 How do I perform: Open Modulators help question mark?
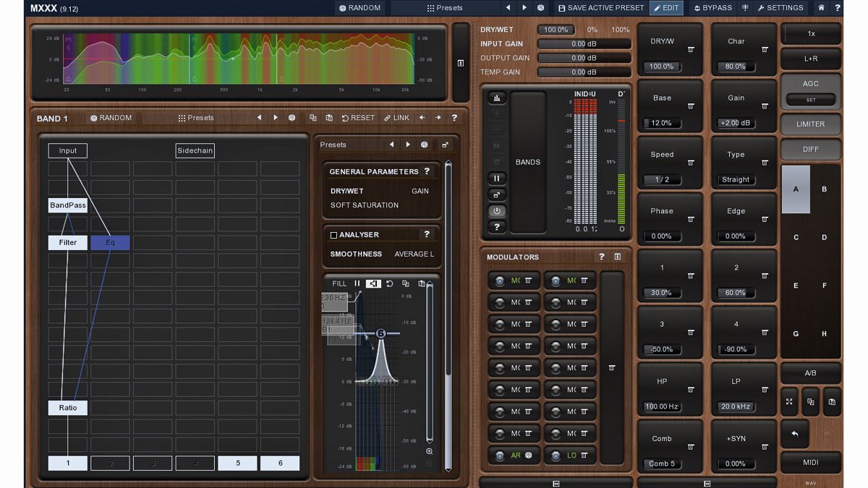pyautogui.click(x=601, y=257)
